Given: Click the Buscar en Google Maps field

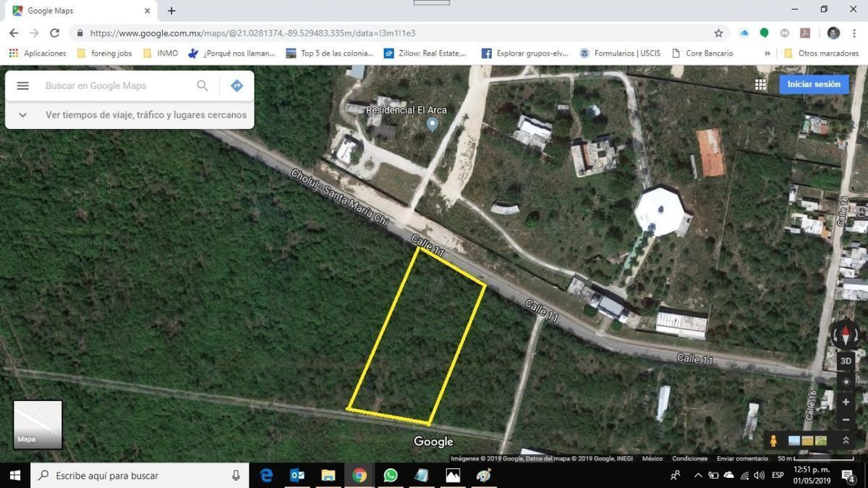Looking at the screenshot, I should pyautogui.click(x=116, y=85).
